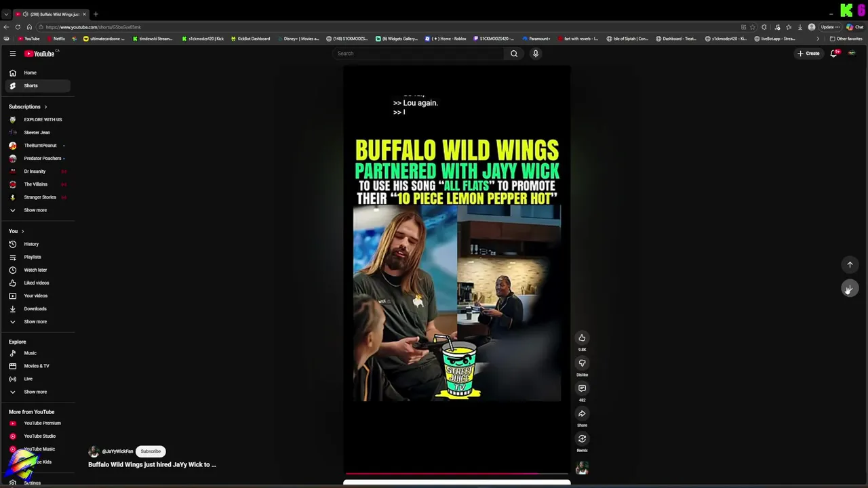Screen dimensions: 868x488
Task: Open the Short's comments
Action: click(582, 388)
